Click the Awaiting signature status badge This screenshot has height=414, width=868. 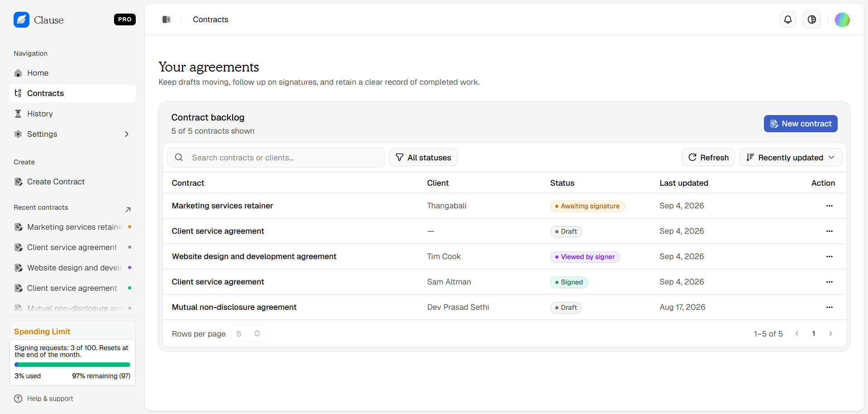pyautogui.click(x=587, y=206)
